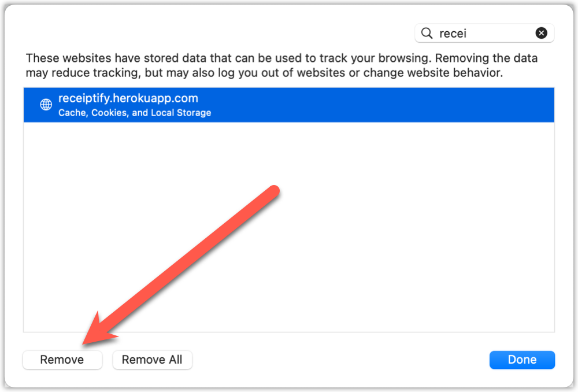Click the blank right side of the highlighted row
This screenshot has height=392, width=578.
(x=405, y=105)
